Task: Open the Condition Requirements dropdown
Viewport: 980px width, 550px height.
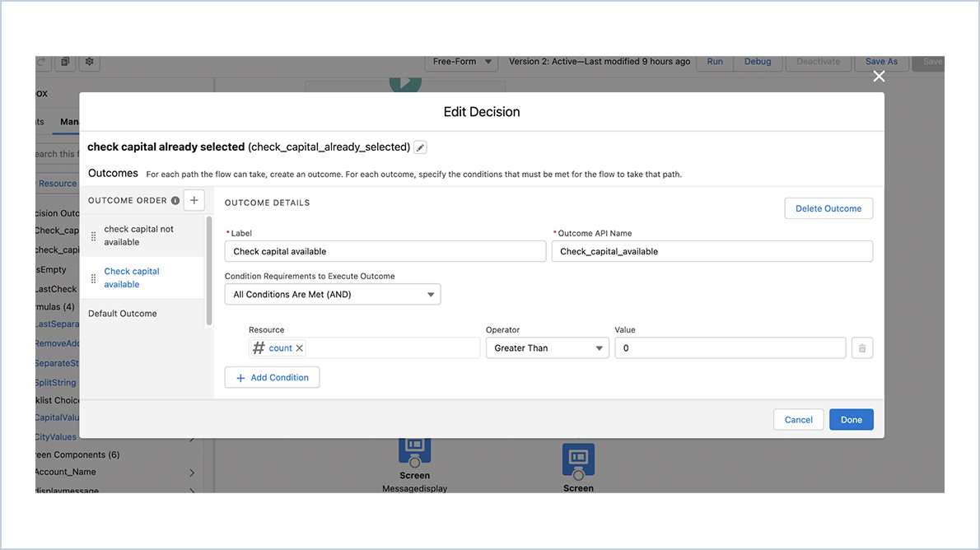Action: [x=332, y=295]
